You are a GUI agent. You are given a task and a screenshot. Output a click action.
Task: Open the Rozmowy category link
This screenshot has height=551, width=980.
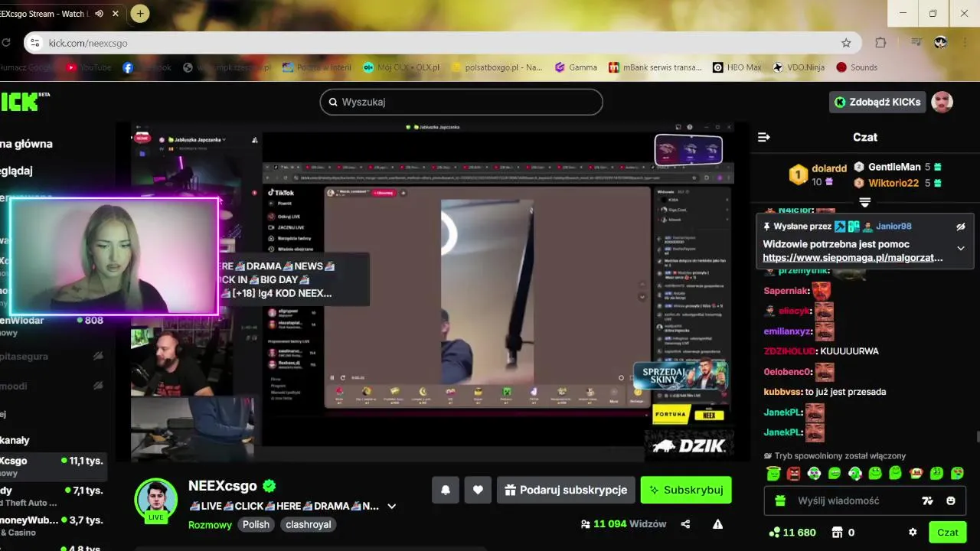[210, 525]
